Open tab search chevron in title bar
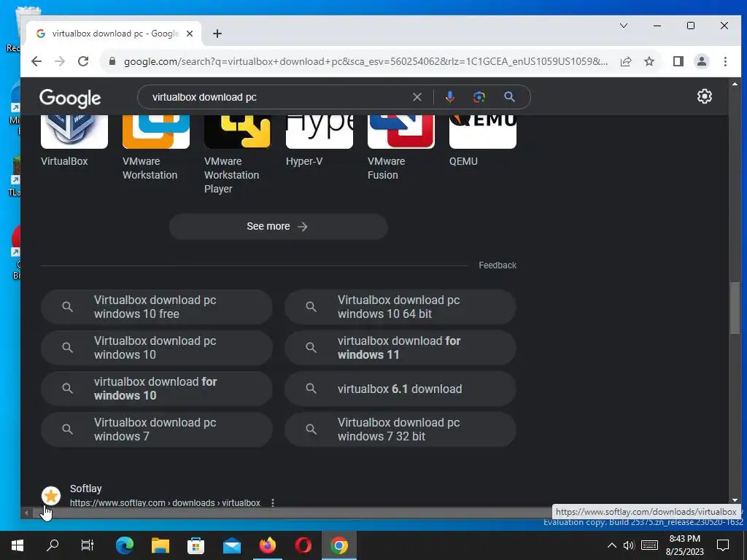The width and height of the screenshot is (747, 560). [623, 26]
